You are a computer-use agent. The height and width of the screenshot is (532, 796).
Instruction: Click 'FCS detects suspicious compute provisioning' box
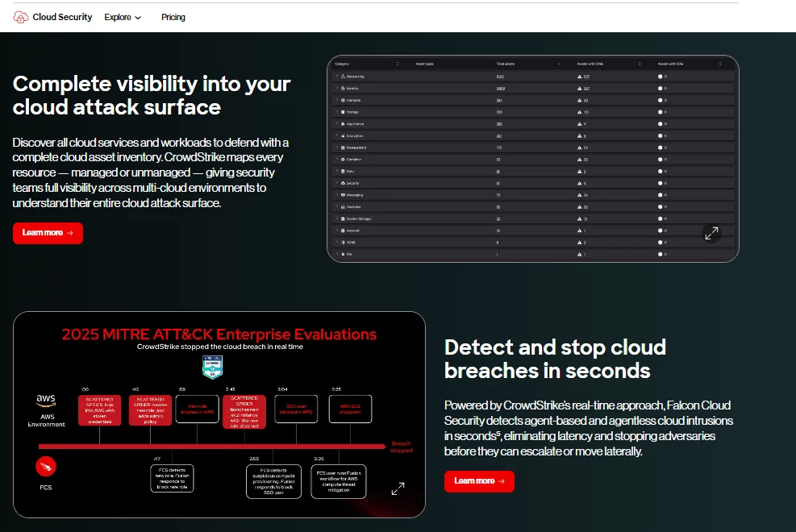click(273, 481)
